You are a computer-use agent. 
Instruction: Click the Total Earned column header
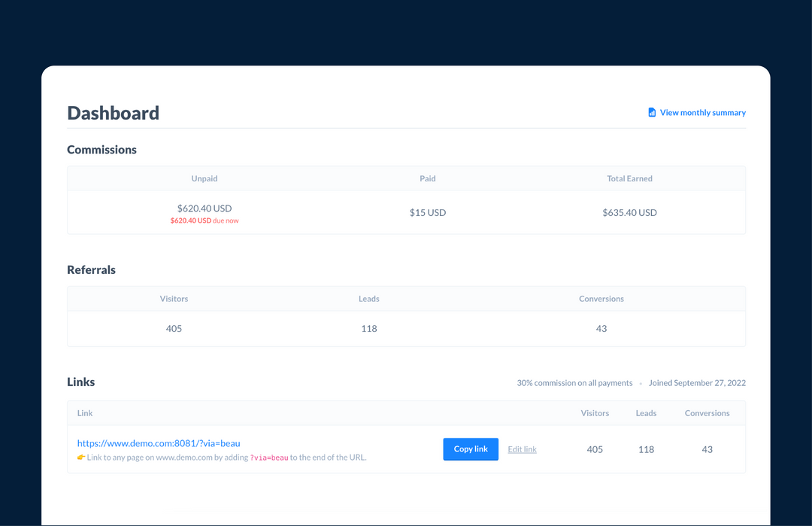[629, 178]
